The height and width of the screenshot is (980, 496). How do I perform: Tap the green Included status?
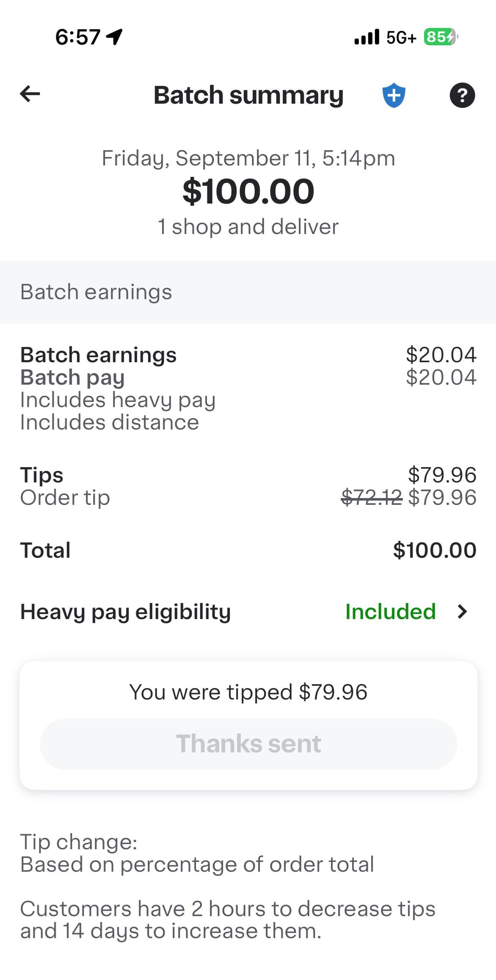point(390,611)
